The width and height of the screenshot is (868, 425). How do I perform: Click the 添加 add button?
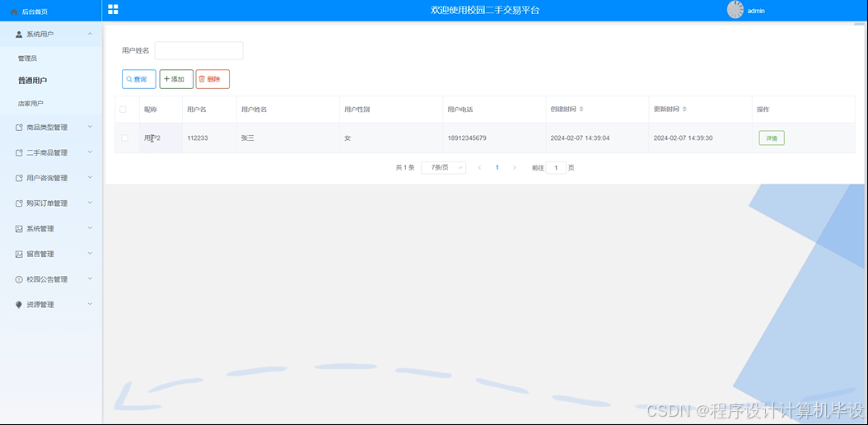(176, 79)
